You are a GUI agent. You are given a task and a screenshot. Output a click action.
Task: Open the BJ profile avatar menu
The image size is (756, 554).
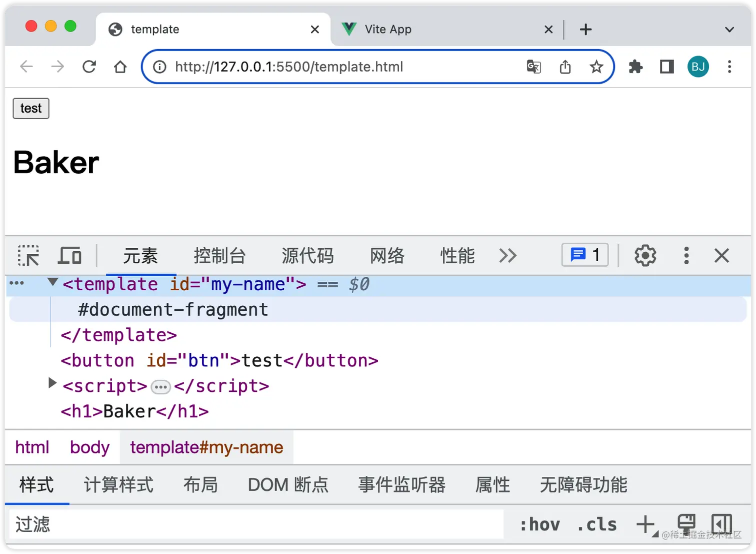(698, 67)
